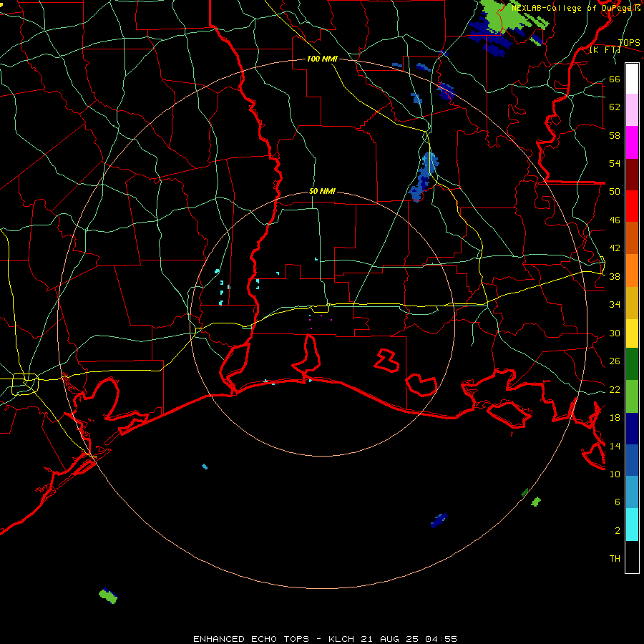Screen dimensions: 644x644
Task: Click the light pink legend swatch
Action: 632,110
